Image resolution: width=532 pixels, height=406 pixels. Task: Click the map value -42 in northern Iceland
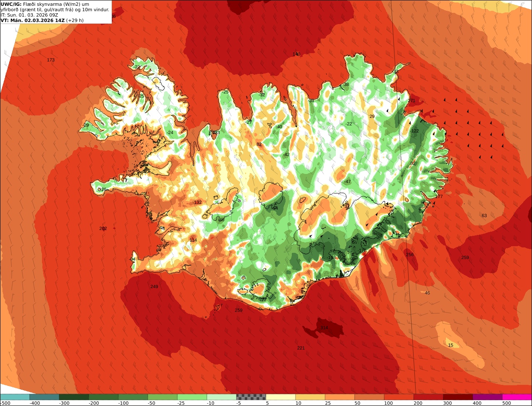(x=286, y=155)
